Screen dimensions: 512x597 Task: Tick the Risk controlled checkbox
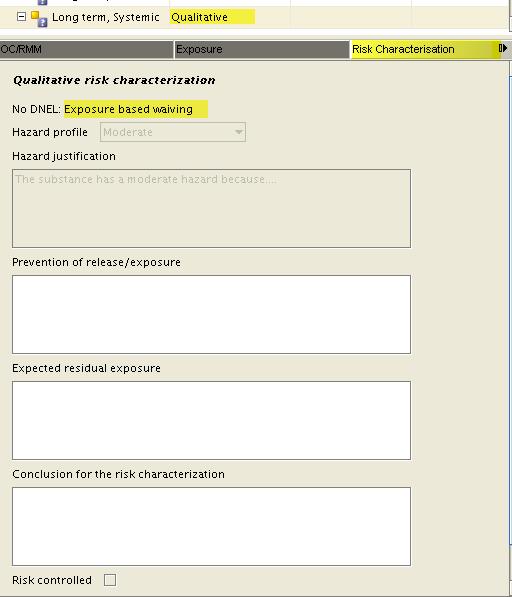pyautogui.click(x=110, y=580)
